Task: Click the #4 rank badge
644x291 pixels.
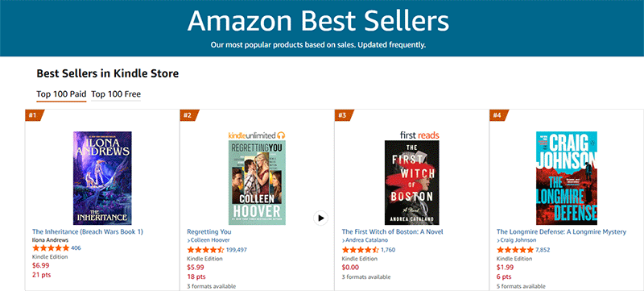Action: (498, 115)
